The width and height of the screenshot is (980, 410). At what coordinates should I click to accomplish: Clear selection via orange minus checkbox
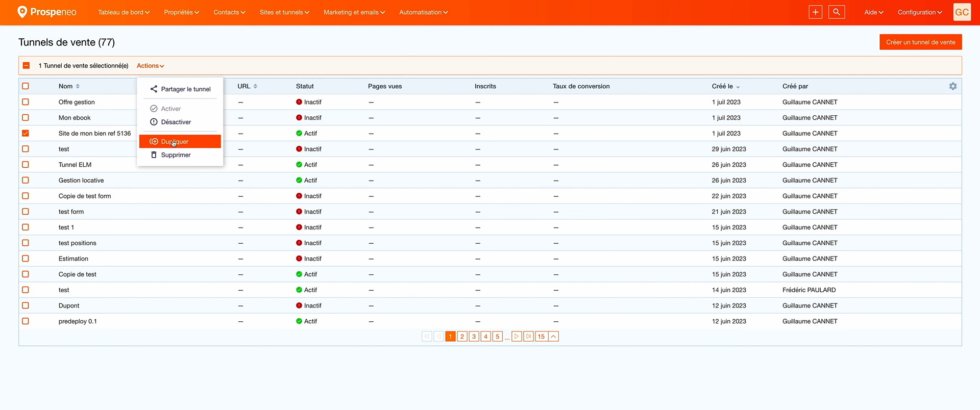[x=27, y=66]
